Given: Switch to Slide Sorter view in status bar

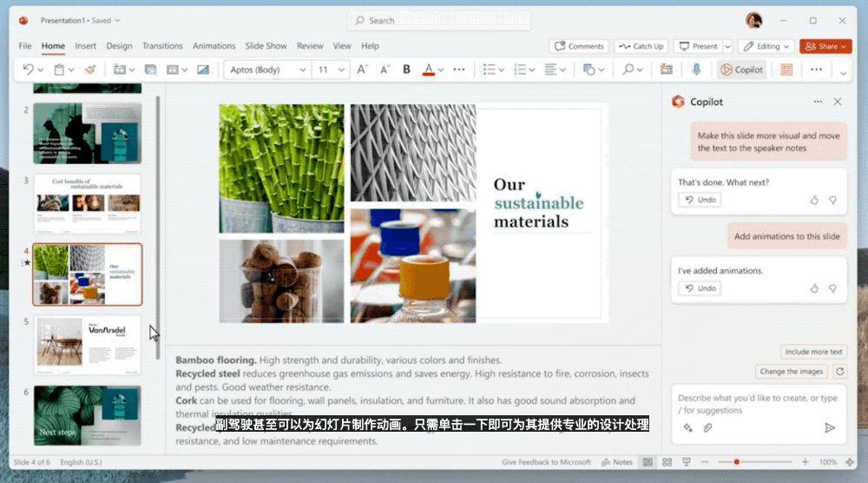Looking at the screenshot, I should pos(667,462).
